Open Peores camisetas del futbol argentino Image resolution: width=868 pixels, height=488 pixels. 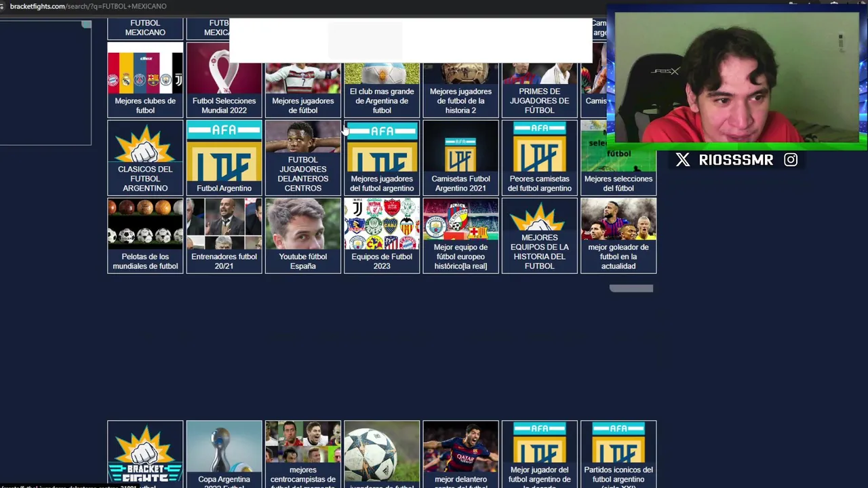coord(539,158)
